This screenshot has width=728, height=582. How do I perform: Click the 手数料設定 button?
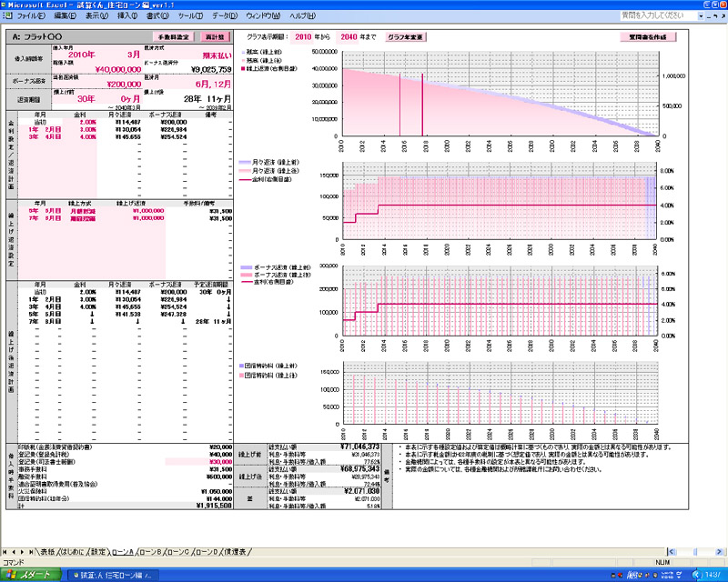[173, 37]
